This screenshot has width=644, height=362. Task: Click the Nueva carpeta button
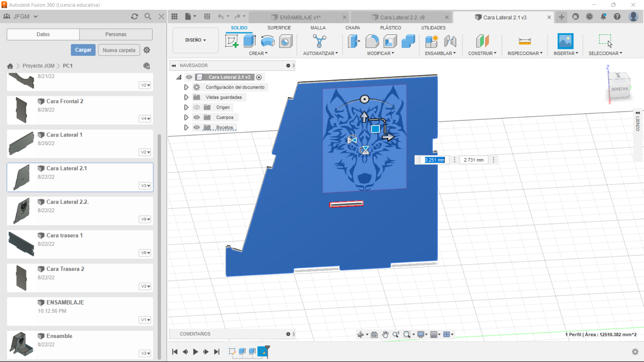119,50
